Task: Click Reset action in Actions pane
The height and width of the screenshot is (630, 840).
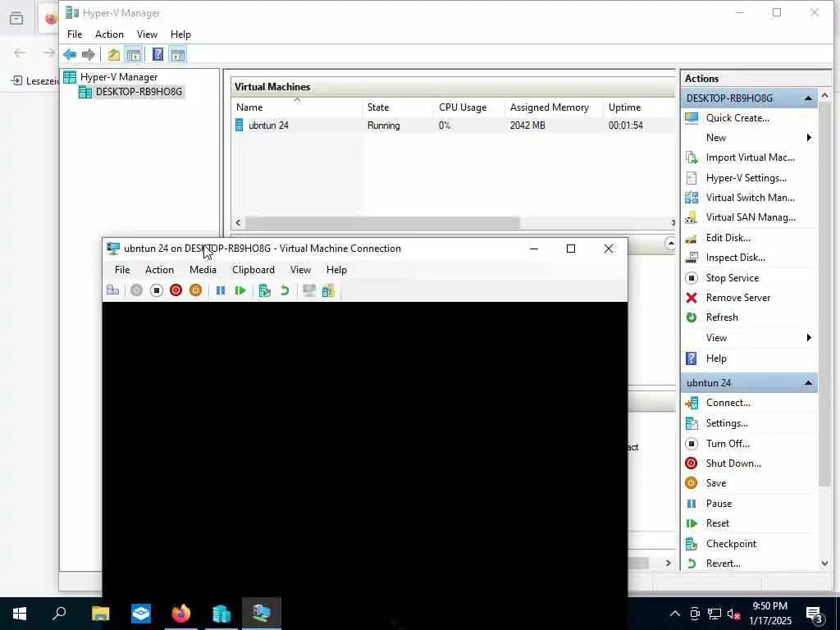Action: click(717, 523)
